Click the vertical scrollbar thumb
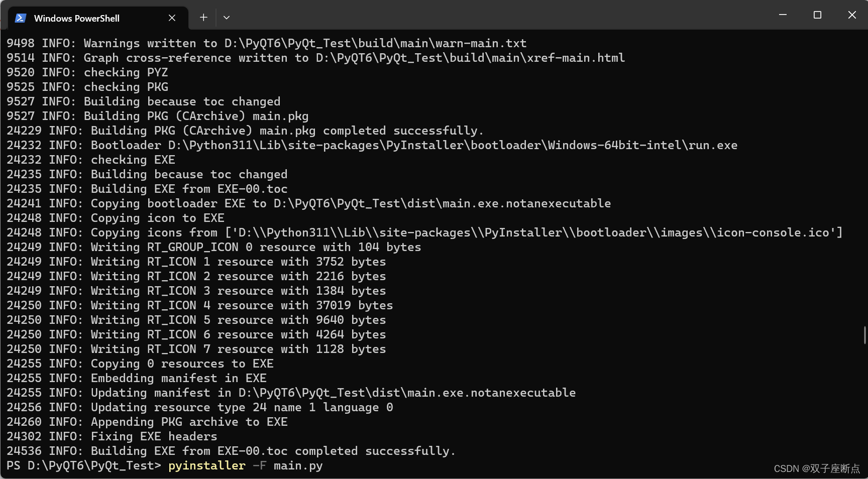868x479 pixels. (x=864, y=335)
